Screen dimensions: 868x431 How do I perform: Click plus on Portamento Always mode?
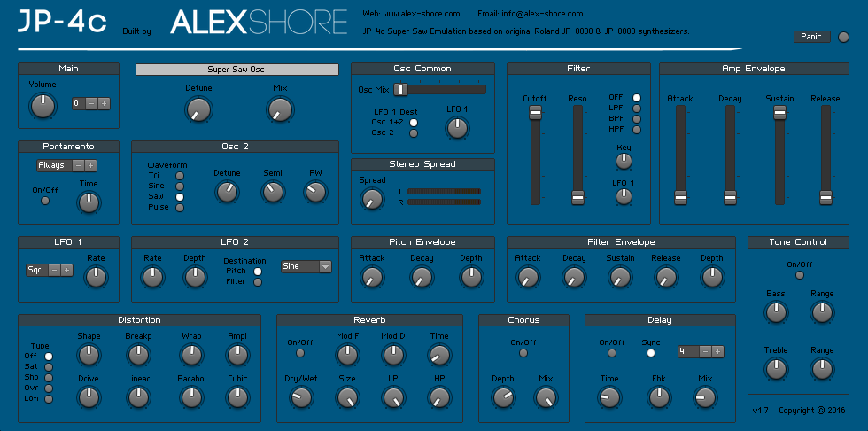point(91,166)
